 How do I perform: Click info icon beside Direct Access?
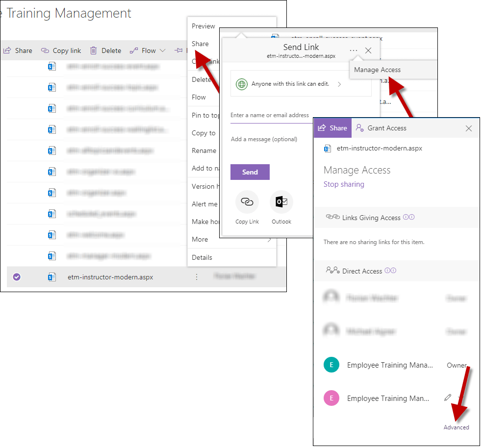pyautogui.click(x=390, y=271)
